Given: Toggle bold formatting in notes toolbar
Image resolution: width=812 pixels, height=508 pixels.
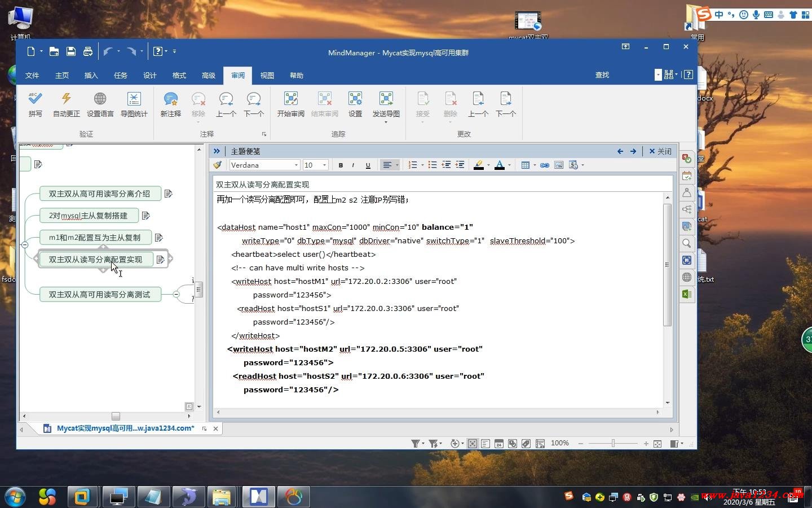Looking at the screenshot, I should [341, 165].
